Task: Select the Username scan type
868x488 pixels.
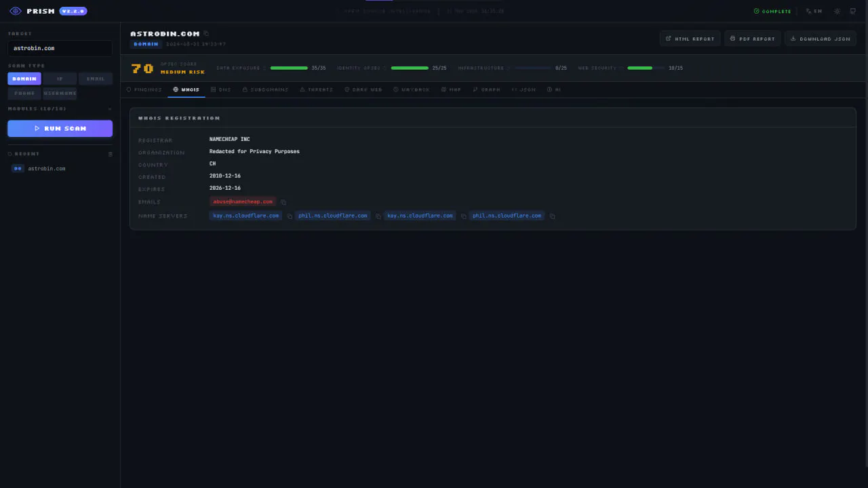Action: (x=60, y=93)
